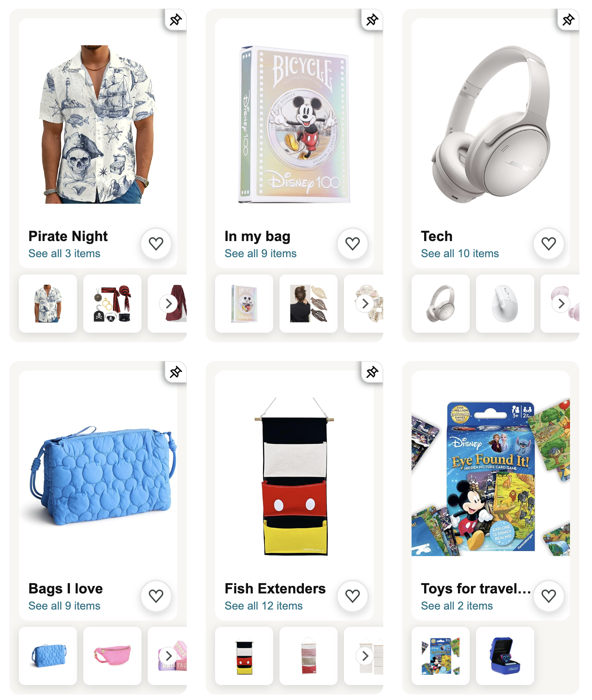Like the Pirate Night list with heart

[156, 244]
